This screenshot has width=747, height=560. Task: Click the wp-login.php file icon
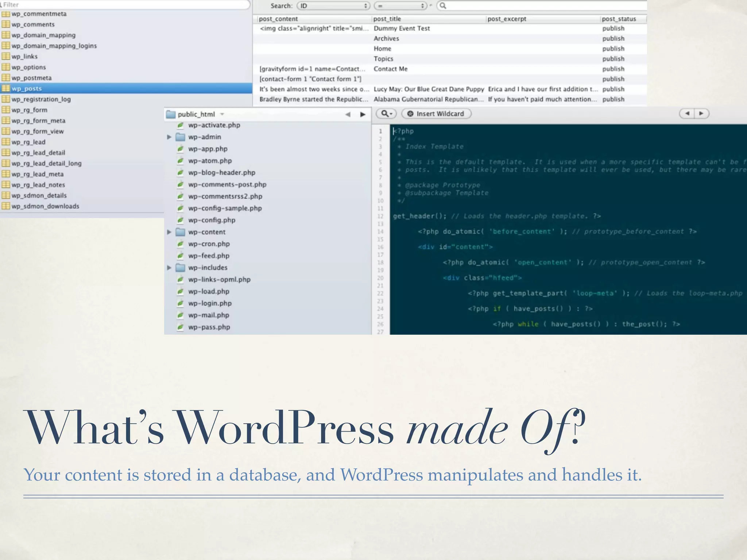(x=180, y=303)
